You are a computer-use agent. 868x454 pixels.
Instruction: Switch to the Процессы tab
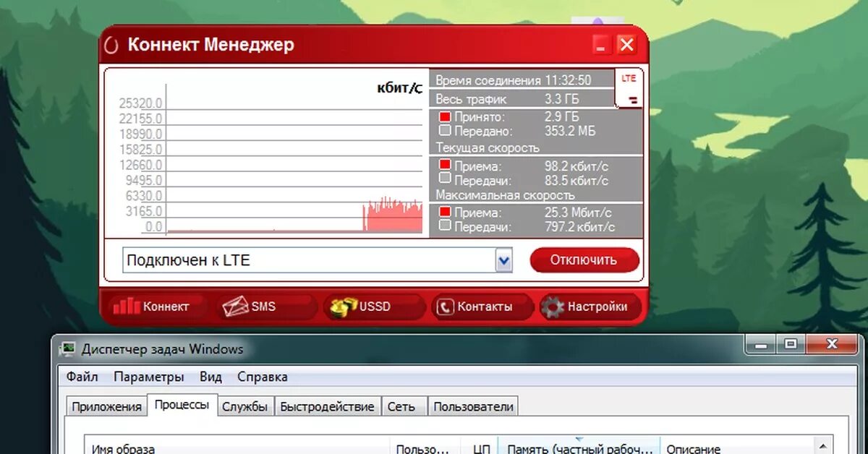pyautogui.click(x=182, y=405)
